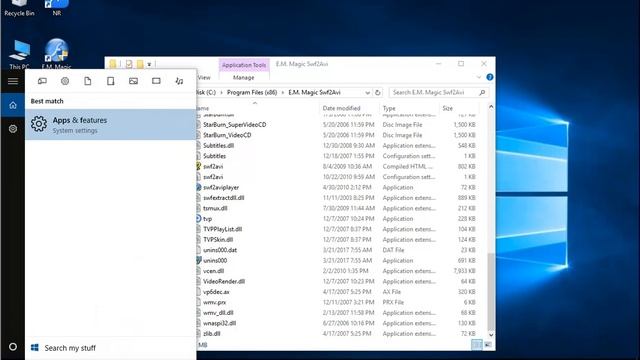Select the unins000 application file
The image size is (640, 360).
point(215,260)
